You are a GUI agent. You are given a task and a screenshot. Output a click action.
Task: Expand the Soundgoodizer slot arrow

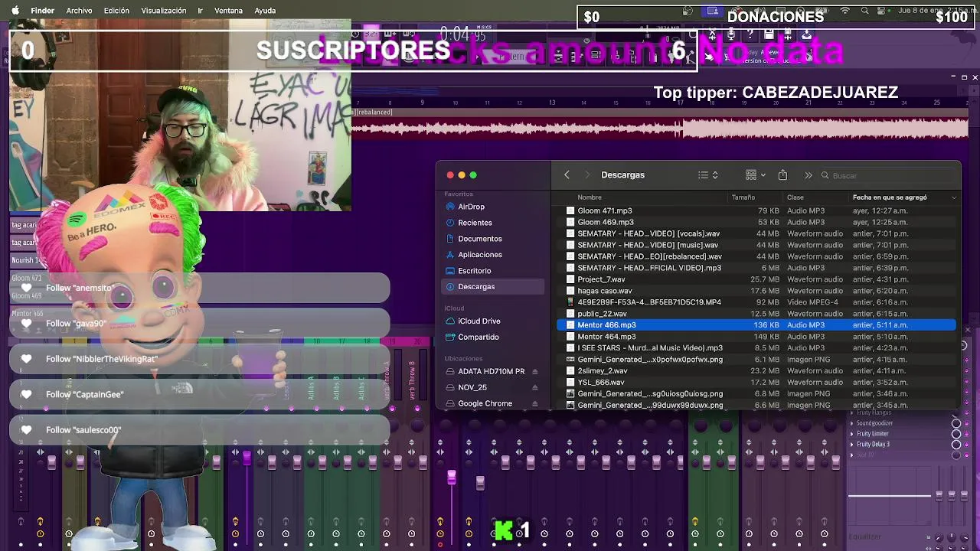click(x=852, y=423)
